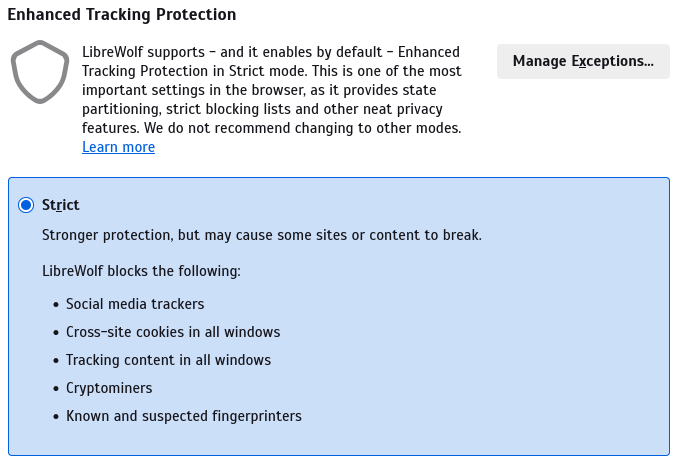This screenshot has height=465, width=679.
Task: Click the Strict option label text
Action: pyautogui.click(x=60, y=205)
